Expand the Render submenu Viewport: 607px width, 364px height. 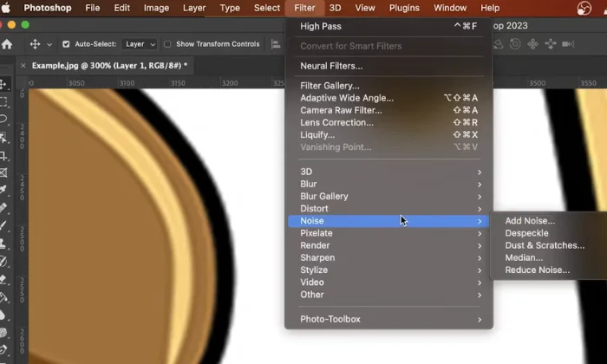tap(389, 245)
